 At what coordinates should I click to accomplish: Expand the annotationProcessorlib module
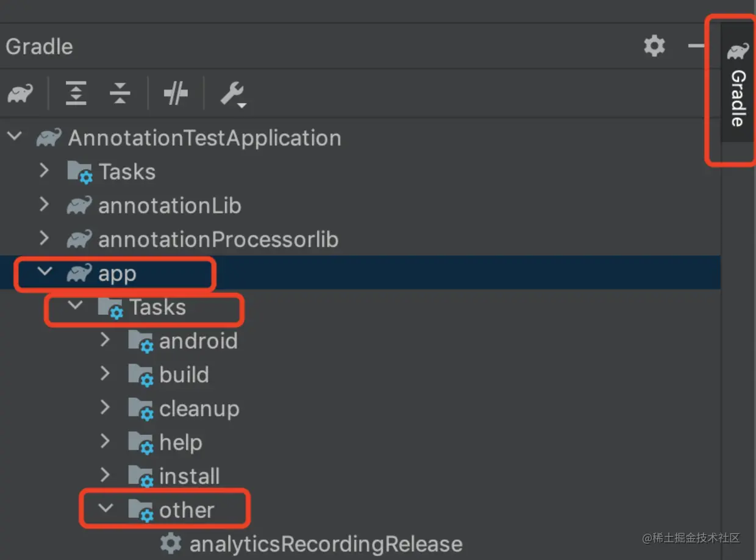coord(44,238)
